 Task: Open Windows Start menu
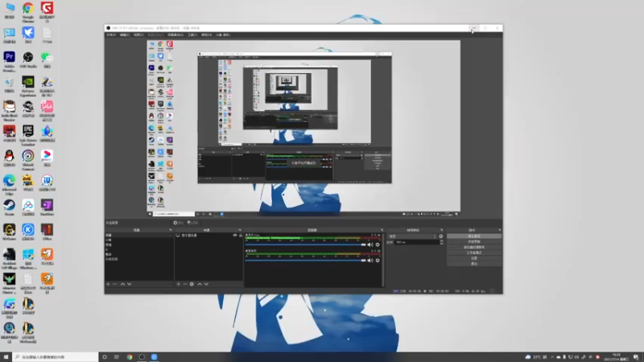[6, 357]
